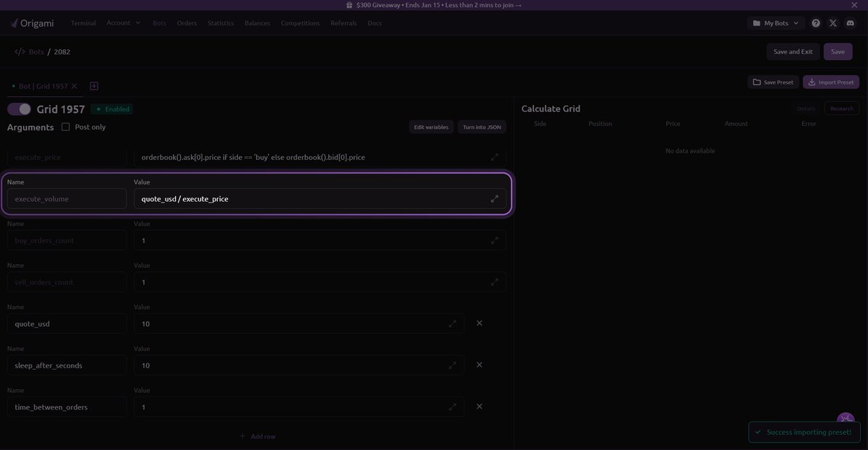
Task: Expand the time_between_orders value editor
Action: [453, 407]
